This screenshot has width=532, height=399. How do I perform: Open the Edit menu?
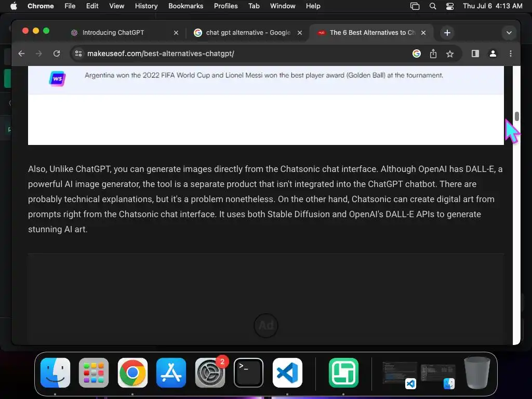point(92,6)
